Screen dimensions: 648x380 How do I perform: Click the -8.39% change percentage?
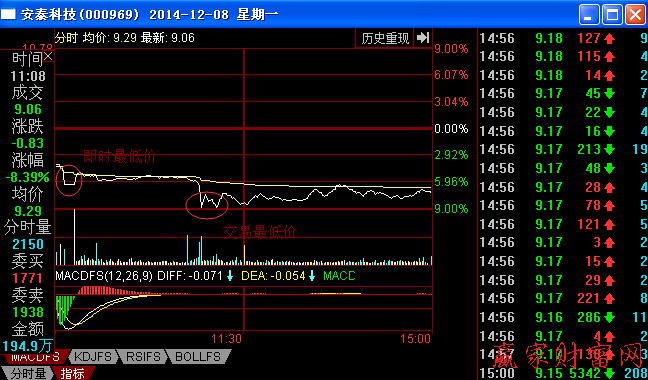pyautogui.click(x=27, y=177)
